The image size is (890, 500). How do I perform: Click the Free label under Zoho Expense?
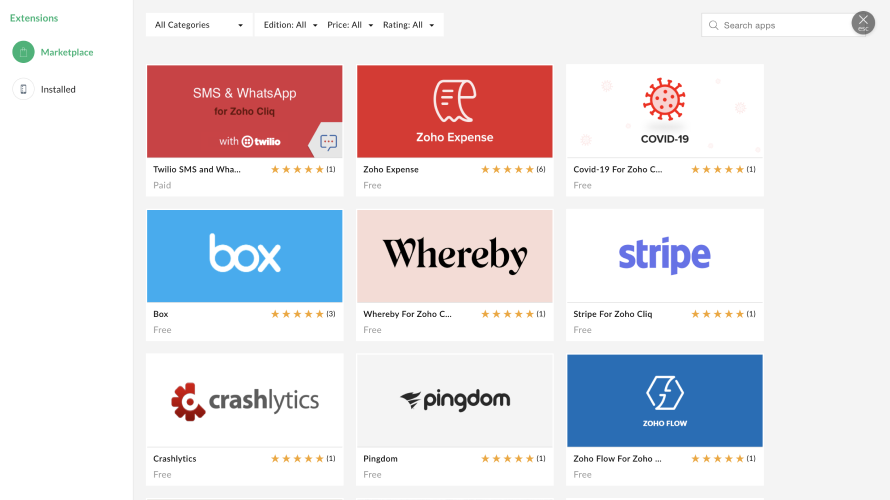pos(372,185)
